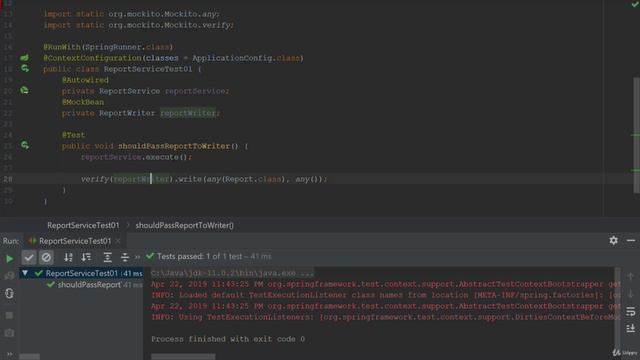Click the editor vertical scrollbar

pyautogui.click(x=636, y=135)
